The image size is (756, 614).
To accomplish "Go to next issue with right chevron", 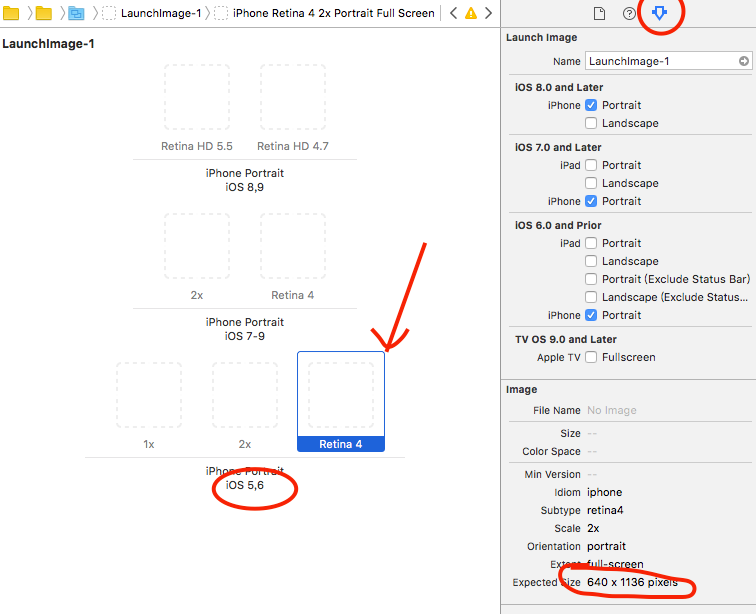I will 488,13.
